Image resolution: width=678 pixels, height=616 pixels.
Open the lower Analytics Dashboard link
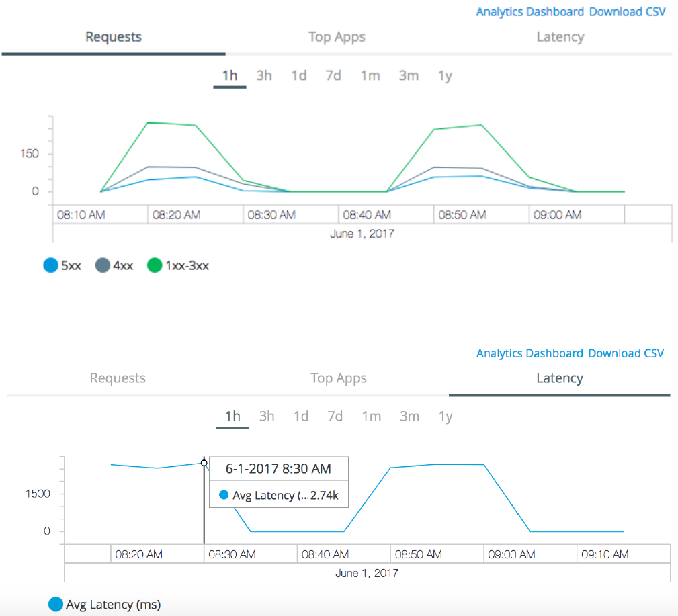tap(529, 353)
